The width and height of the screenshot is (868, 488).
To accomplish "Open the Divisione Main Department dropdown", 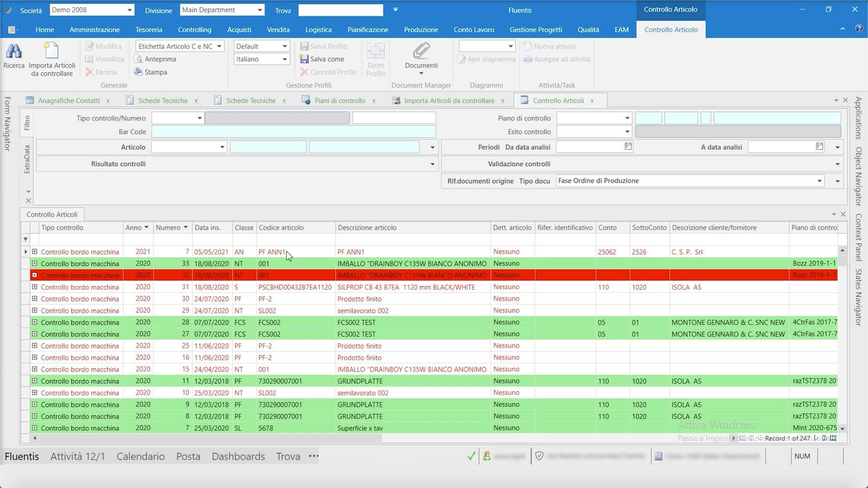I will point(260,10).
